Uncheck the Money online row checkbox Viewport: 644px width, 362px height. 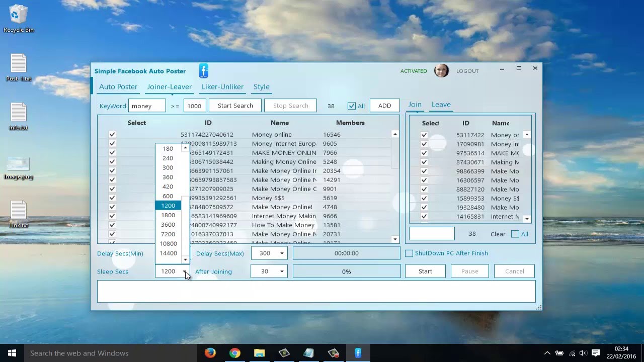coord(112,135)
